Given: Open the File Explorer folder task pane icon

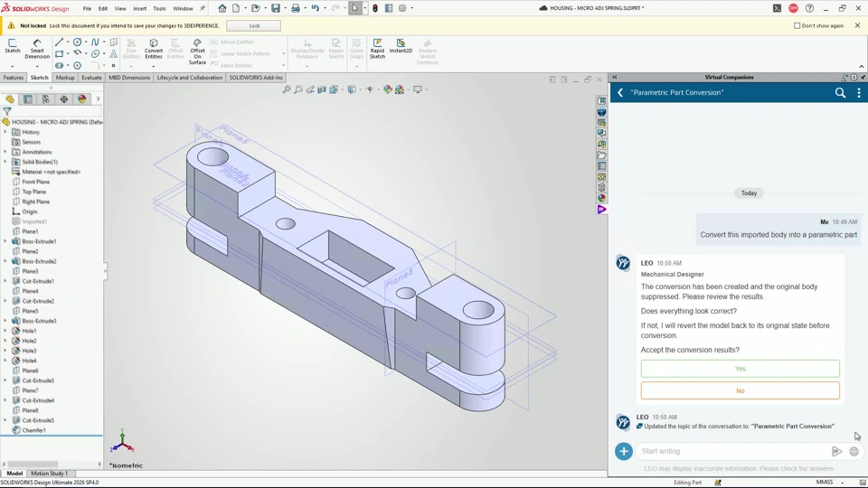Looking at the screenshot, I should pos(602,155).
